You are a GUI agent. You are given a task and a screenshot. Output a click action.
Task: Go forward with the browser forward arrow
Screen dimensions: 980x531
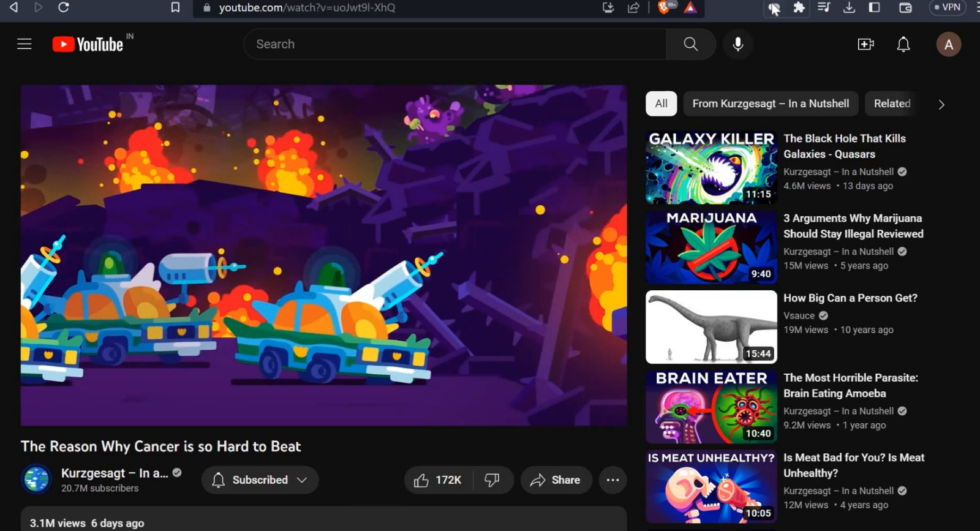click(x=38, y=7)
